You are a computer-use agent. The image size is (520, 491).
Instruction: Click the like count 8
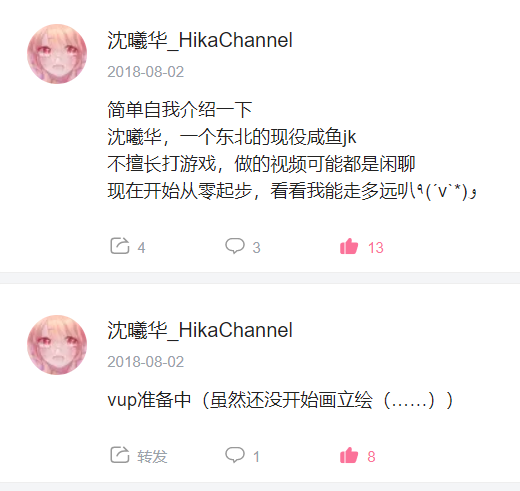372,457
